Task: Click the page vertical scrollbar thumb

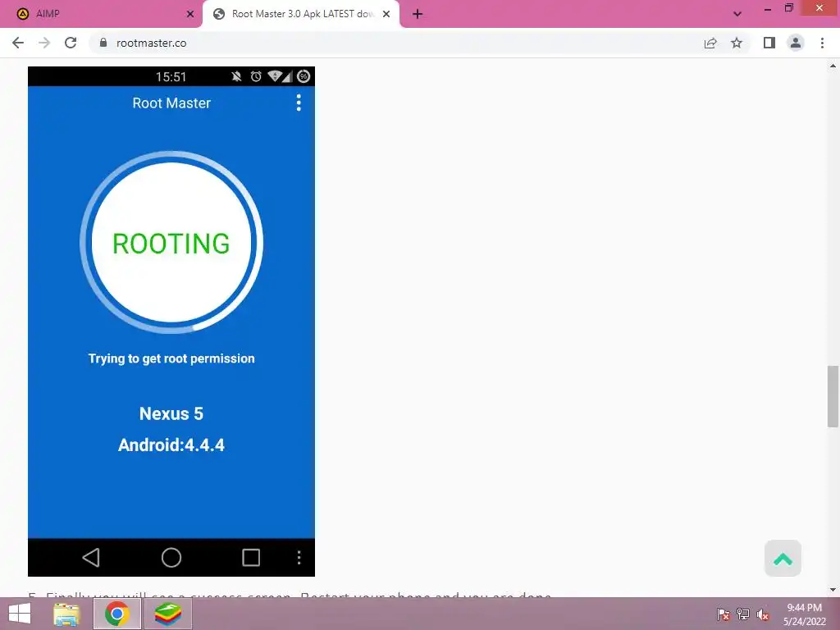Action: click(x=833, y=396)
